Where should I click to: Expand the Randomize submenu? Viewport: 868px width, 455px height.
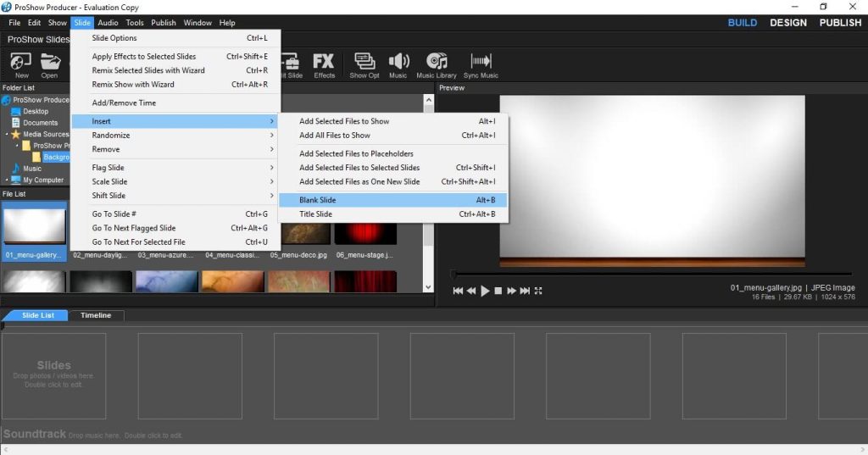click(x=184, y=136)
